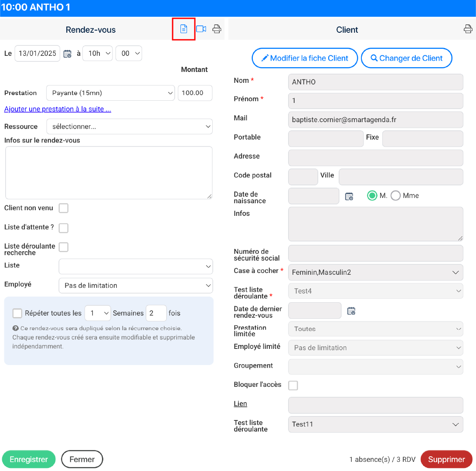
Task: Click Modifier la fiche Client button
Action: (x=305, y=58)
